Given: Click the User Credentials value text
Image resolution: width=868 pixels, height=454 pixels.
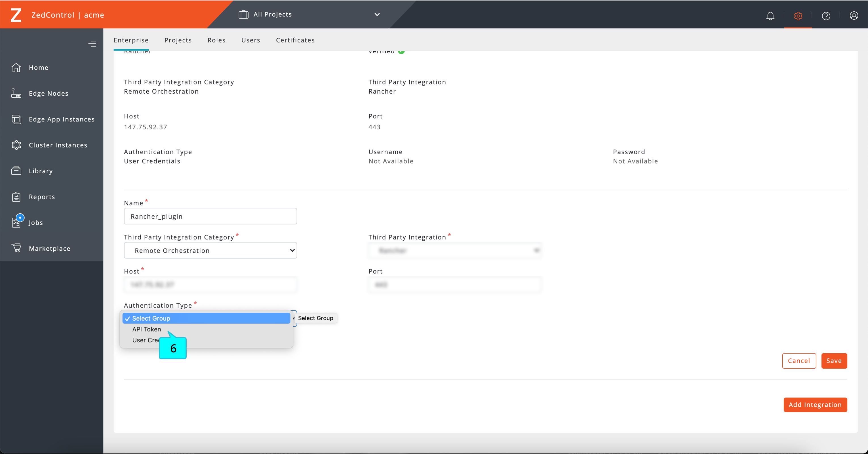Looking at the screenshot, I should (152, 161).
